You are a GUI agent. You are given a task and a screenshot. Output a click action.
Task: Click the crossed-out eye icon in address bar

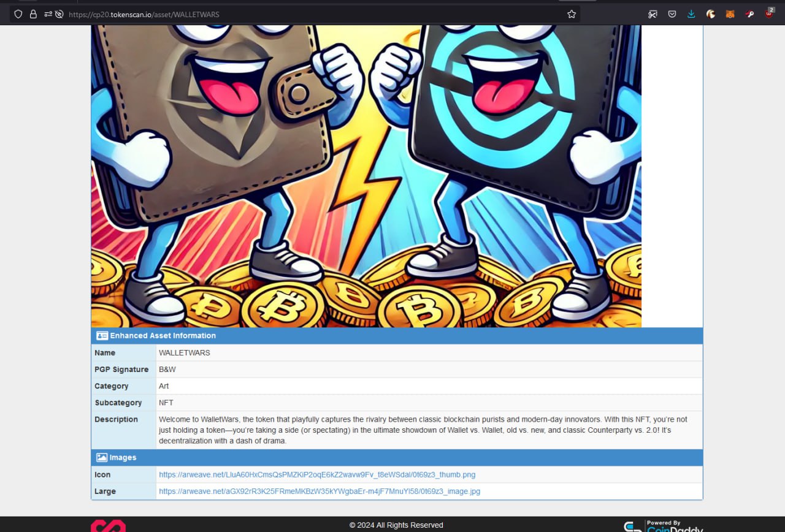coord(59,14)
